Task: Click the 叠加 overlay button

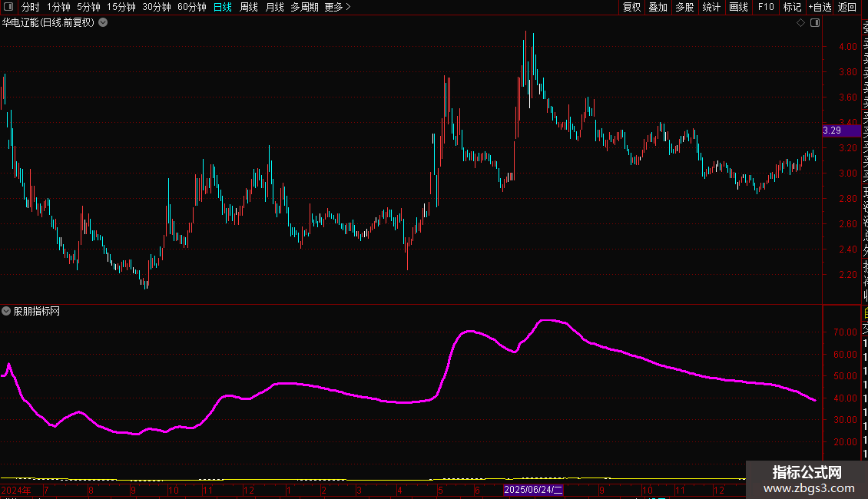Action: 658,7
